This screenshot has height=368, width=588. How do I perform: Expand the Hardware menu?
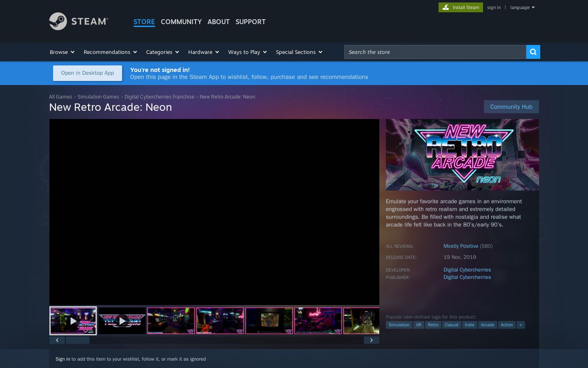click(x=204, y=52)
